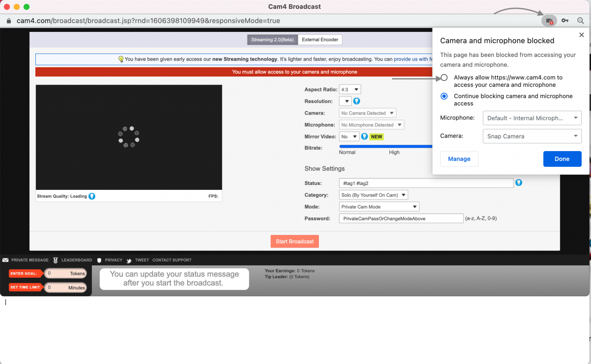Open the Aspect Ratio dropdown
This screenshot has width=591, height=364.
point(350,90)
